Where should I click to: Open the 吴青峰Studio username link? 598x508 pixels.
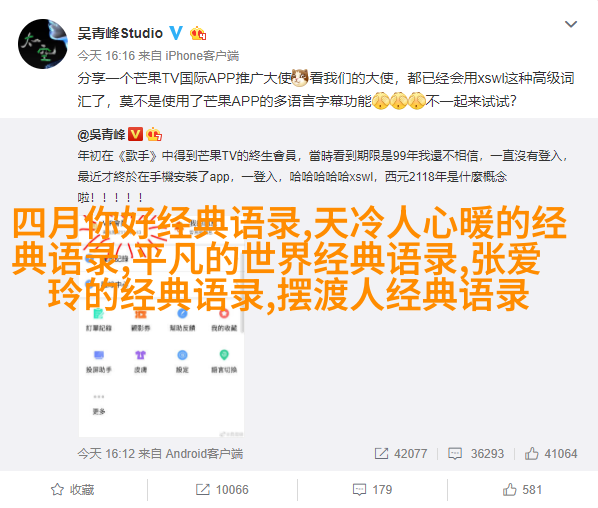pos(120,34)
